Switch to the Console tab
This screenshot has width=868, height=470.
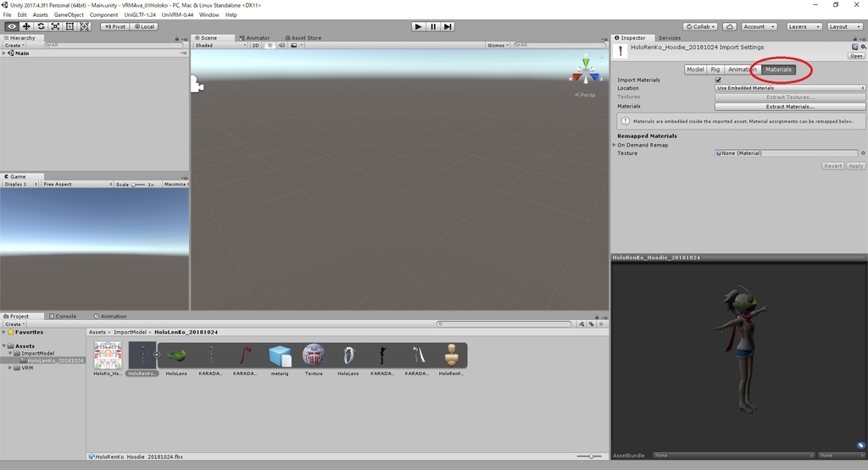(x=63, y=316)
